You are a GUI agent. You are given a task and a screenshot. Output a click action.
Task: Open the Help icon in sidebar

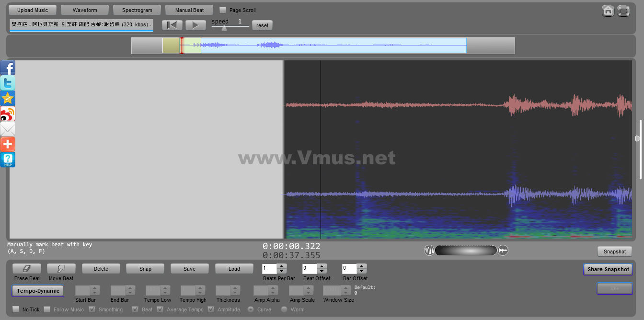(x=8, y=160)
